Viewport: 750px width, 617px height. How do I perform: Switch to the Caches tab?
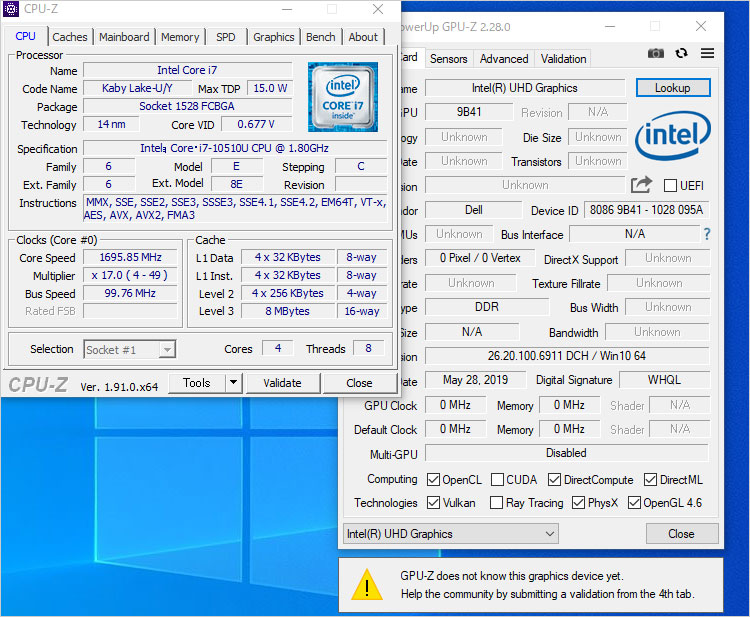pyautogui.click(x=70, y=37)
